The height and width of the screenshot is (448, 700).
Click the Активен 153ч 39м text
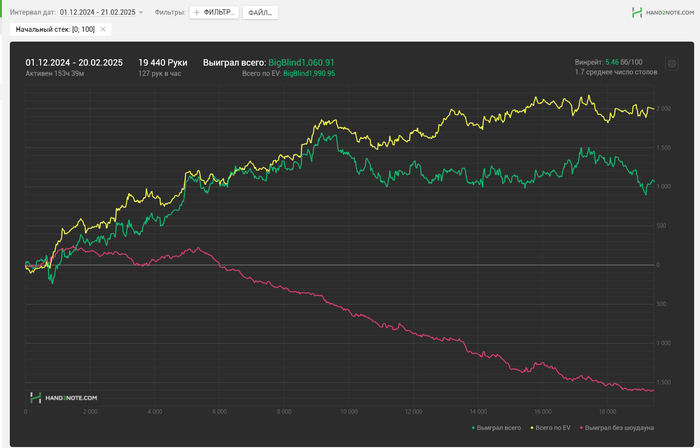pos(54,73)
